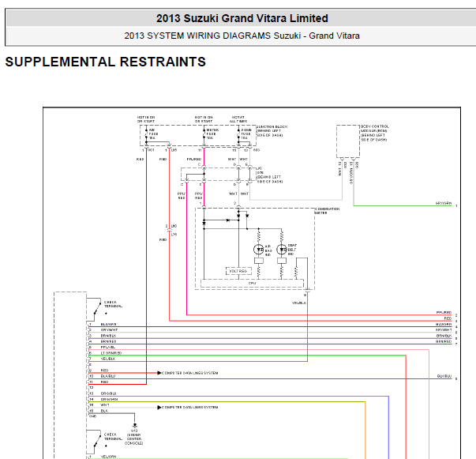The width and height of the screenshot is (476, 459).
Task: Click the L05 connector label
Action: [174, 150]
